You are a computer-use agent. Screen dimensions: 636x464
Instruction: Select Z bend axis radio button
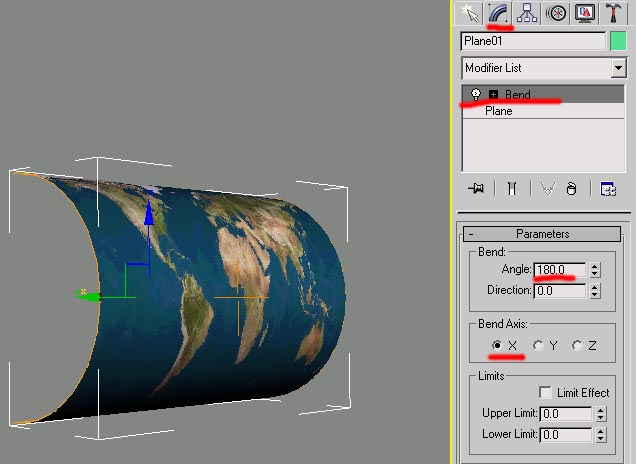click(x=577, y=345)
